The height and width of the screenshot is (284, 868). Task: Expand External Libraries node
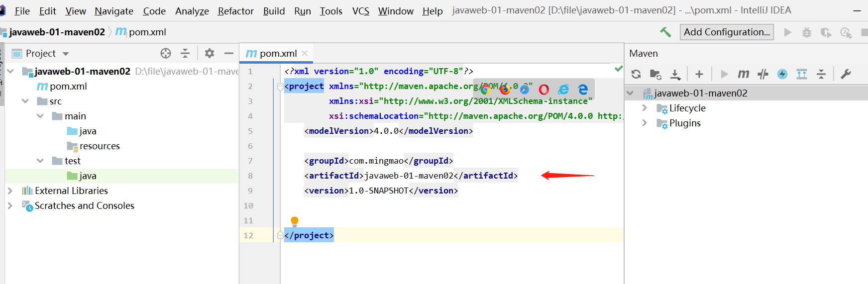pos(10,190)
